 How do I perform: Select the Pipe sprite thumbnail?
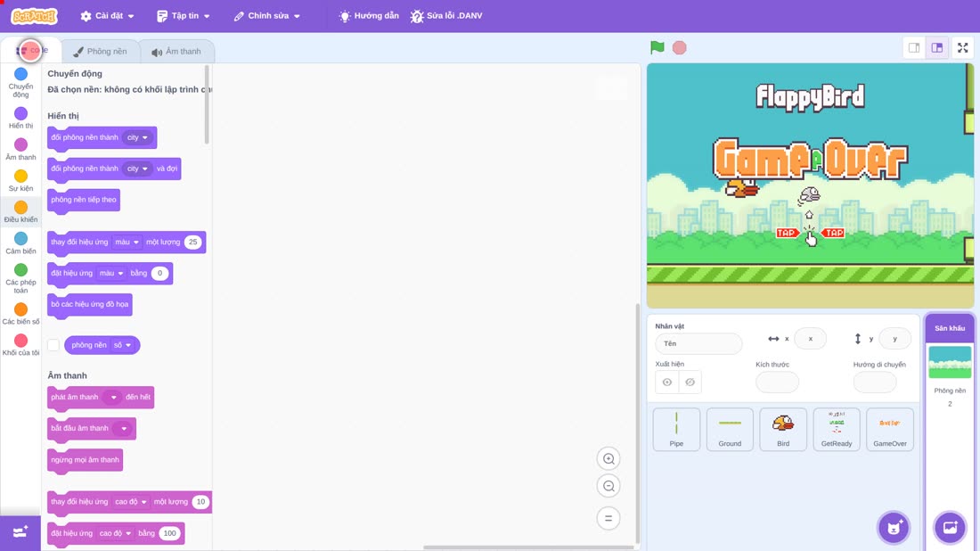(x=676, y=429)
